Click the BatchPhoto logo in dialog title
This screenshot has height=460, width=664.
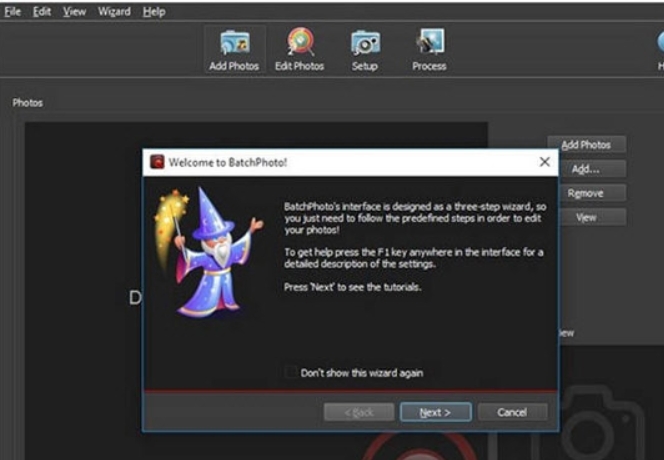tap(157, 162)
